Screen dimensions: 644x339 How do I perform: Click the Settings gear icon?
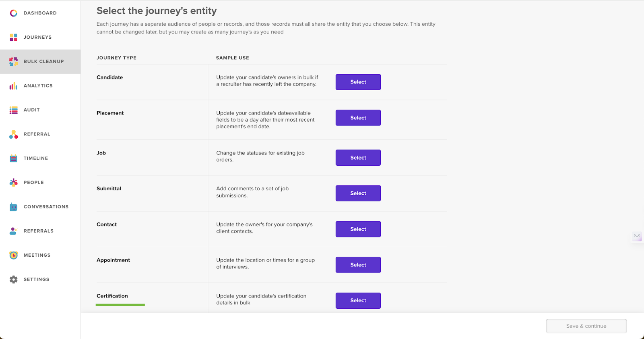[14, 279]
